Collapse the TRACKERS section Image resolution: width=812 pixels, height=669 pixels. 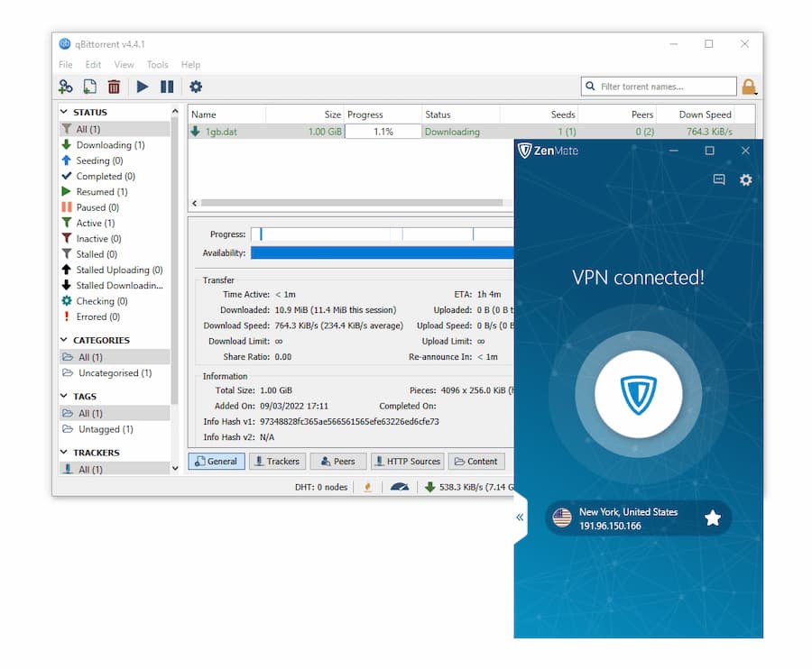coord(64,453)
